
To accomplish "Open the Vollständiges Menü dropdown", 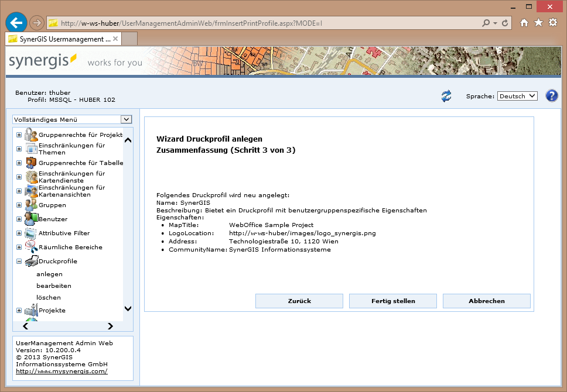I will (x=72, y=119).
